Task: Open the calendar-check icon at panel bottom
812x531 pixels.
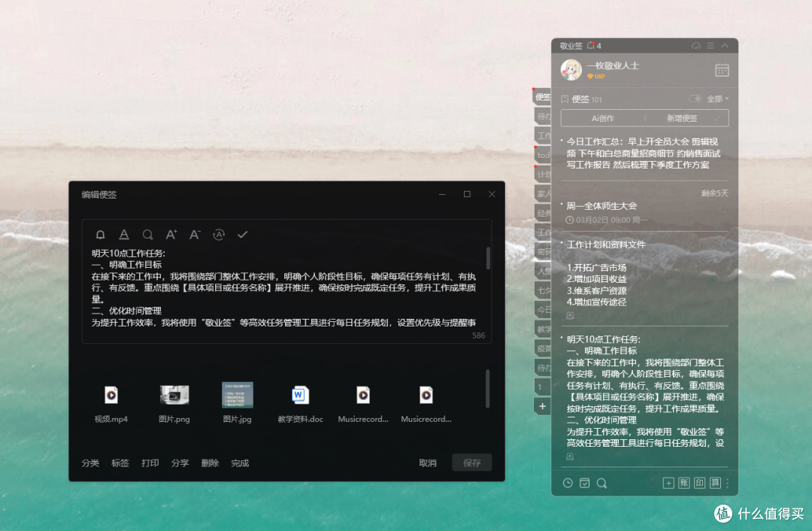Action: click(584, 483)
